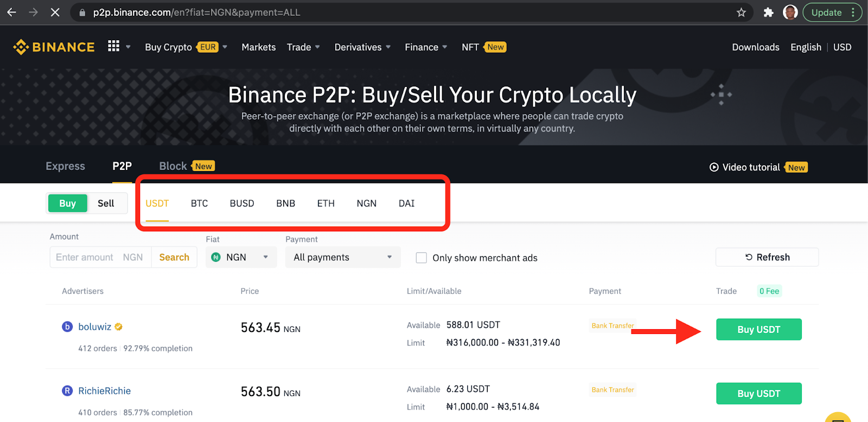868x422 pixels.
Task: Open browser extensions puzzle icon
Action: pos(768,12)
